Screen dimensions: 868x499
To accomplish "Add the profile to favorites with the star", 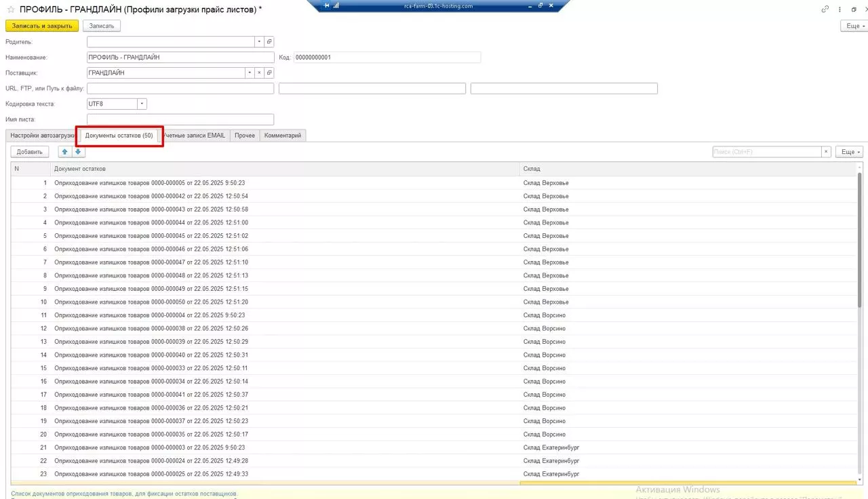I will [10, 9].
